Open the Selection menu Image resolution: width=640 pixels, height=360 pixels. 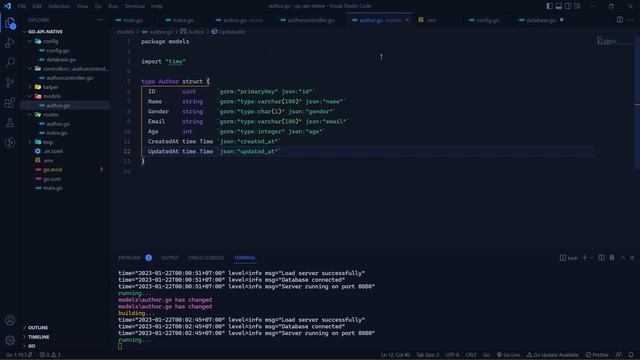[59, 6]
